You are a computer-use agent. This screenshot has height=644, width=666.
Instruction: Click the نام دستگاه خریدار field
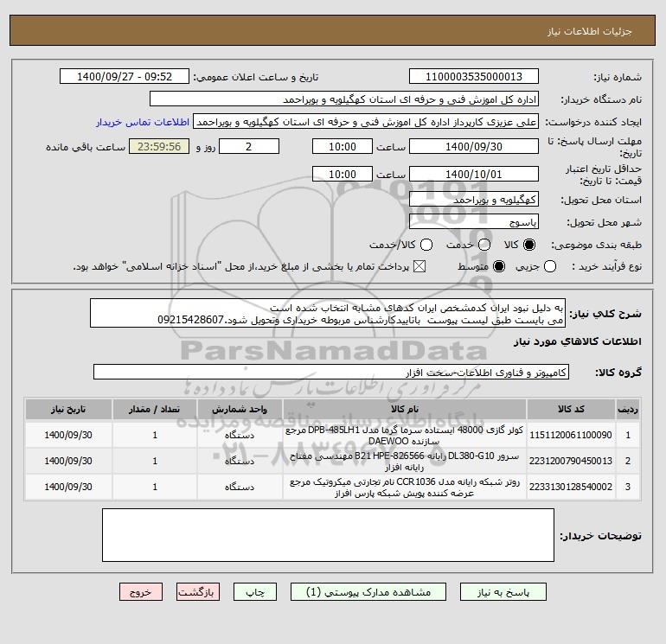(344, 99)
